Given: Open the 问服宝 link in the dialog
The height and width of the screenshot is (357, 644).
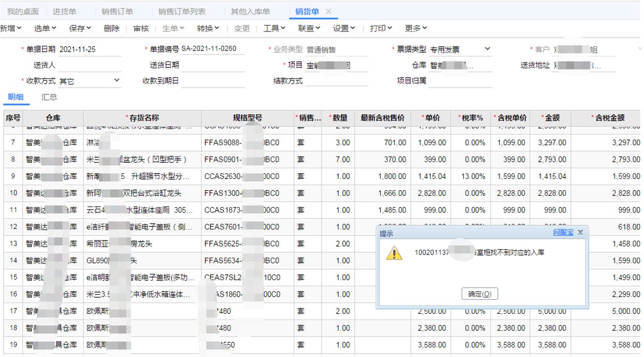Looking at the screenshot, I should pos(563,233).
